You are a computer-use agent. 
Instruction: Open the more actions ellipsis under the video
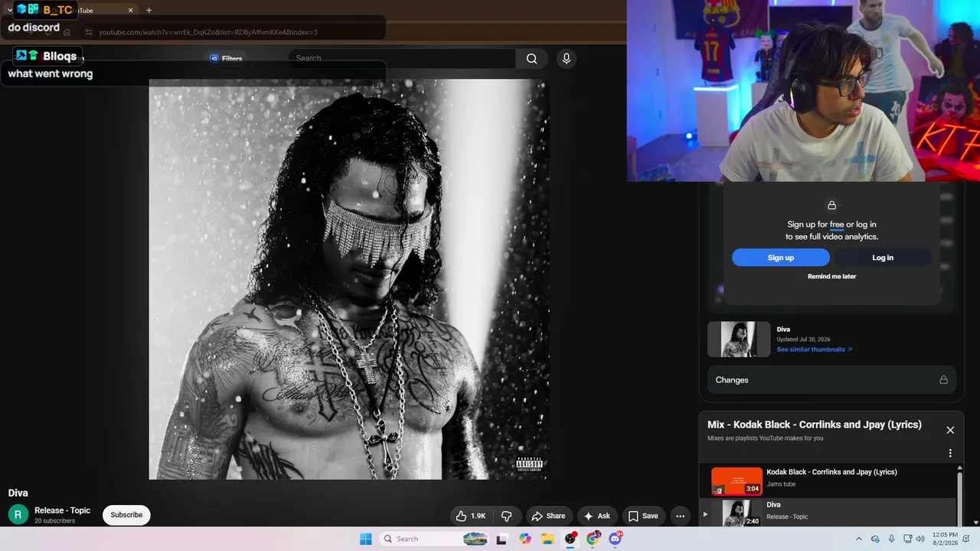pos(680,516)
